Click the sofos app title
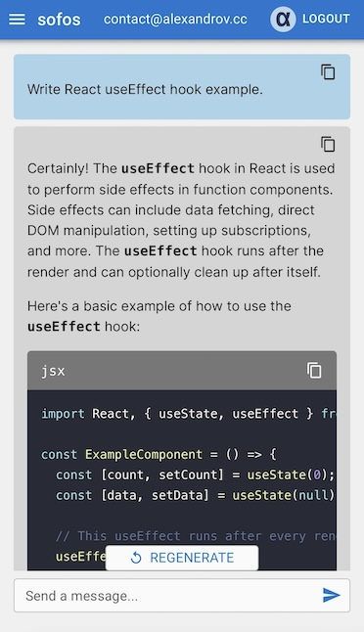The width and height of the screenshot is (364, 632). [x=59, y=20]
